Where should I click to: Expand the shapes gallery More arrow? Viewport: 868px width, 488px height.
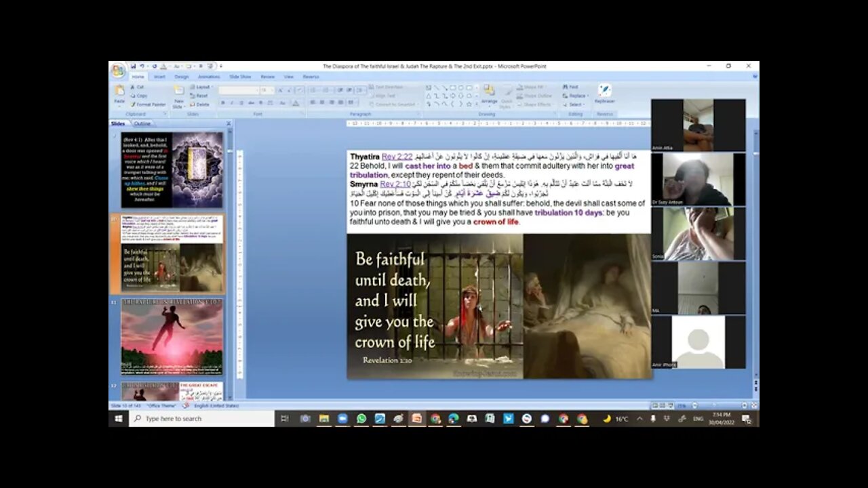(x=477, y=104)
